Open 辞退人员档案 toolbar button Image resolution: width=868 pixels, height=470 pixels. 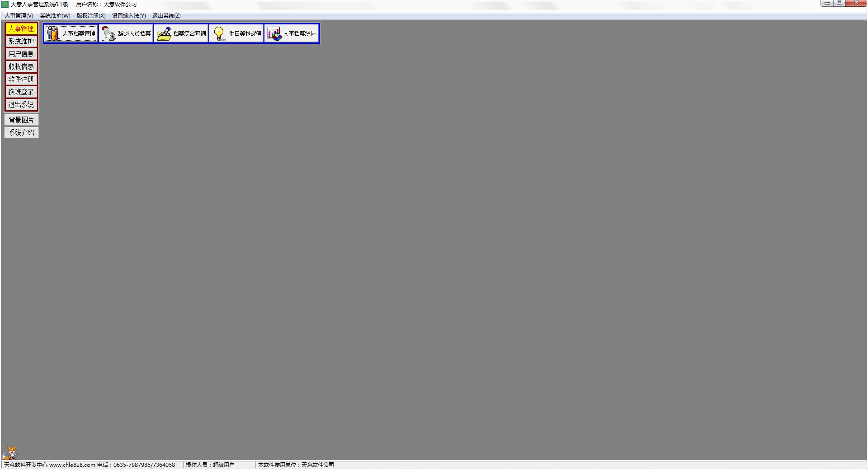coord(126,33)
